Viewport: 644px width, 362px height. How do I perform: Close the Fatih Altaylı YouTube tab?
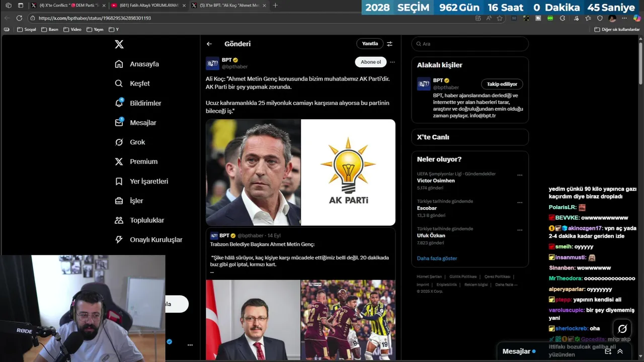(x=184, y=5)
